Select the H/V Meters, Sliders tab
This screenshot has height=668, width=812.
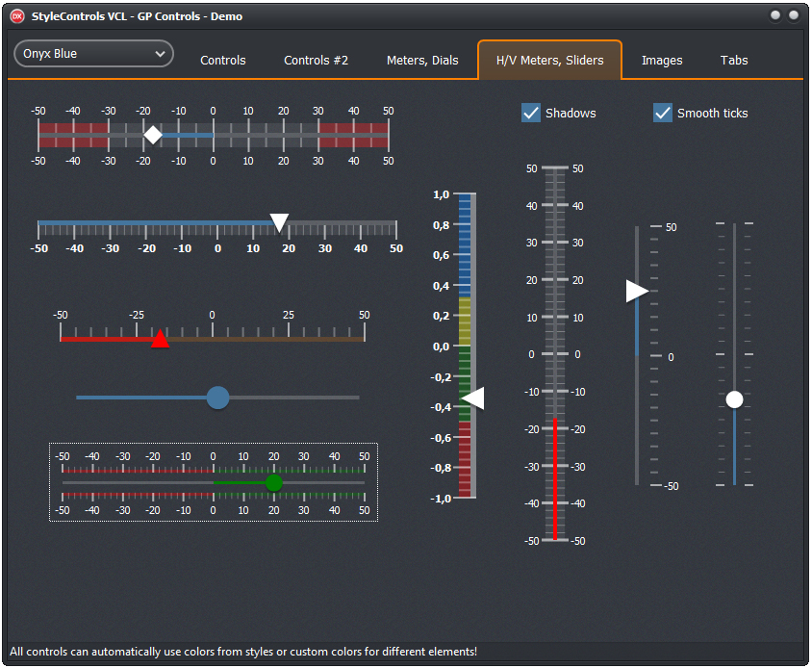[x=549, y=60]
